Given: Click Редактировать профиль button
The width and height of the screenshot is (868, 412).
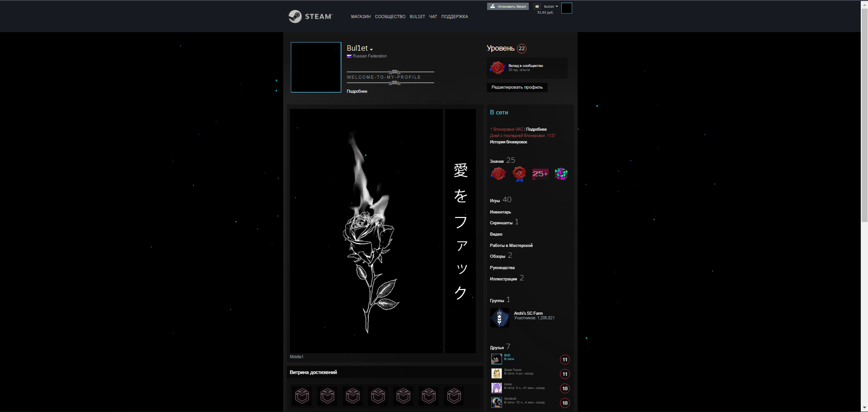Looking at the screenshot, I should [x=517, y=87].
